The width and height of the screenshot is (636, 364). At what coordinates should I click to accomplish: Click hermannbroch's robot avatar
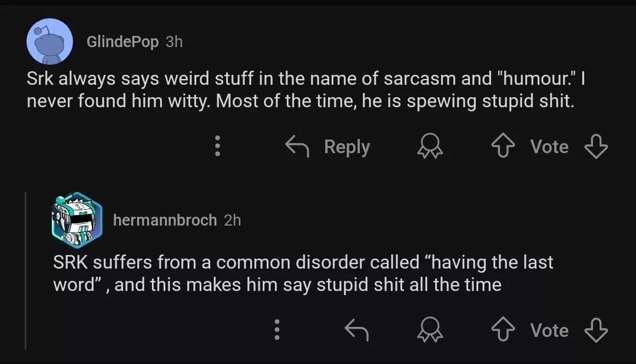[77, 220]
